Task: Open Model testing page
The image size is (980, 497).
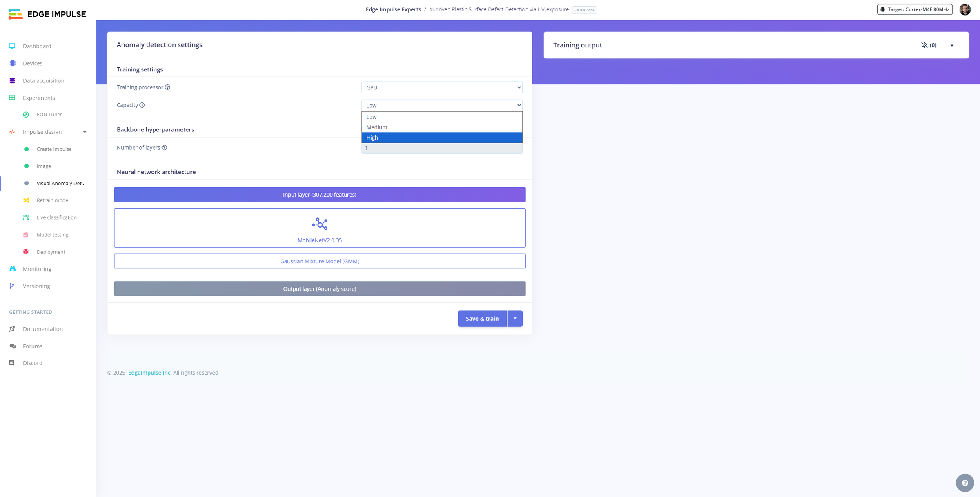Action: pos(53,235)
